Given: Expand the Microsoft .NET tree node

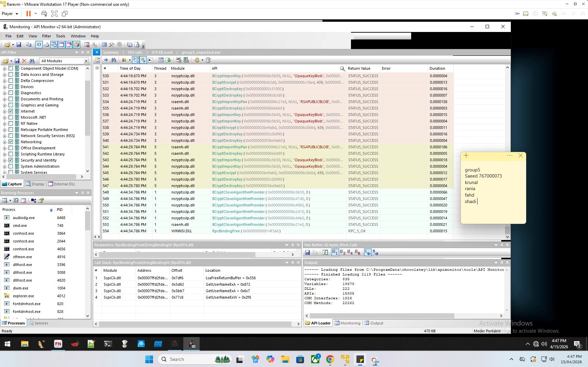Looking at the screenshot, I should coord(5,117).
